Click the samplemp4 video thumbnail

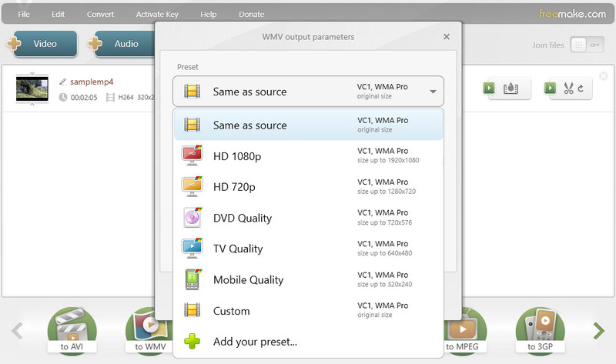[32, 88]
